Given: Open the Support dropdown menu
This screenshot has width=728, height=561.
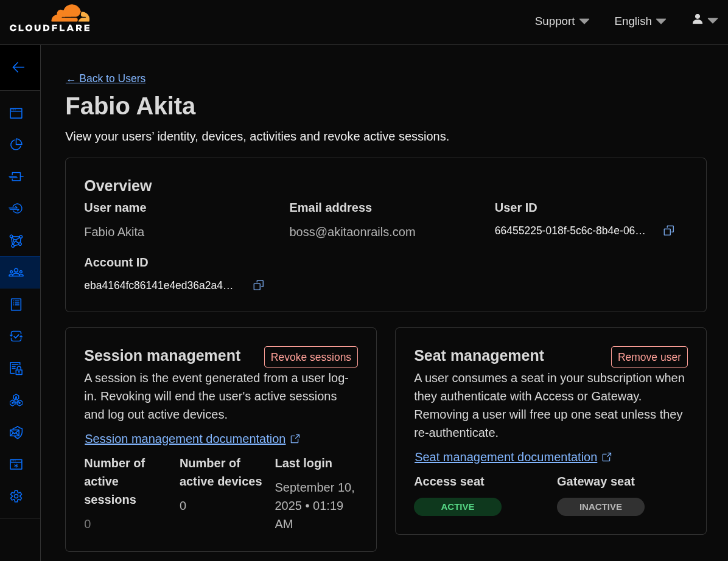Looking at the screenshot, I should click(562, 21).
